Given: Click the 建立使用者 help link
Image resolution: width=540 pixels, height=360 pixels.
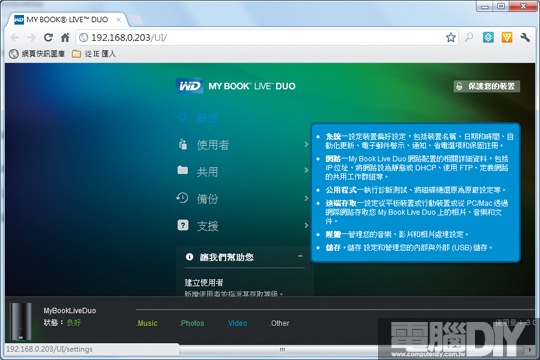Looking at the screenshot, I should [204, 282].
